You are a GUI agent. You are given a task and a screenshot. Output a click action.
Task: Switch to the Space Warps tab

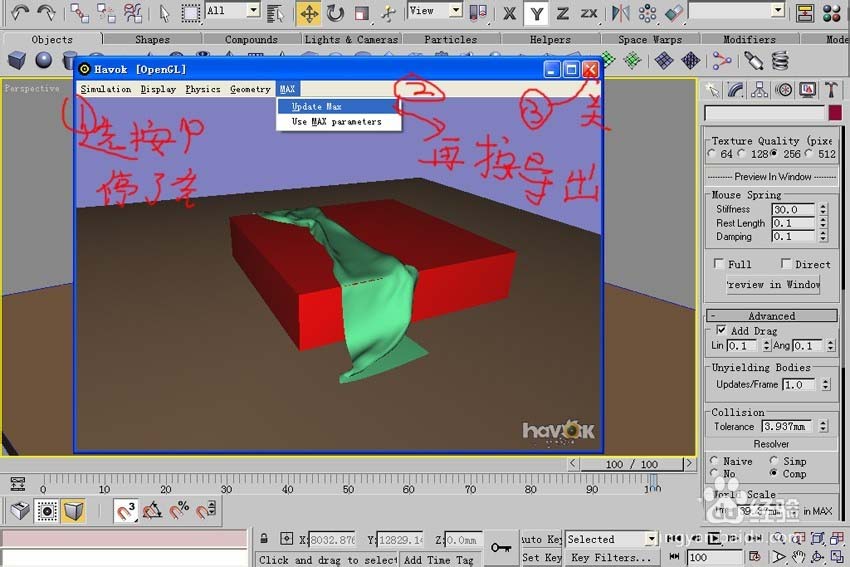click(x=650, y=40)
